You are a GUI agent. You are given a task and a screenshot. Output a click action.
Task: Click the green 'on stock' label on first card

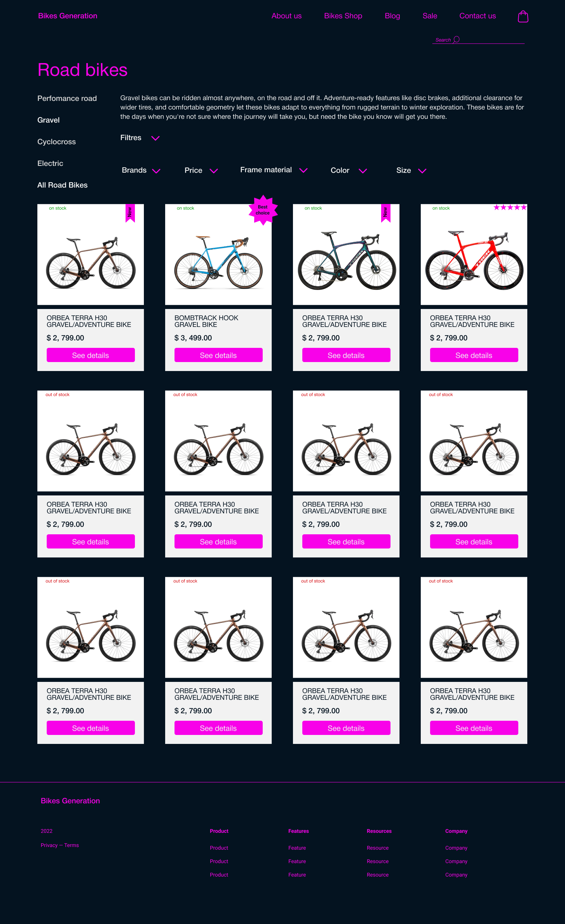(57, 208)
